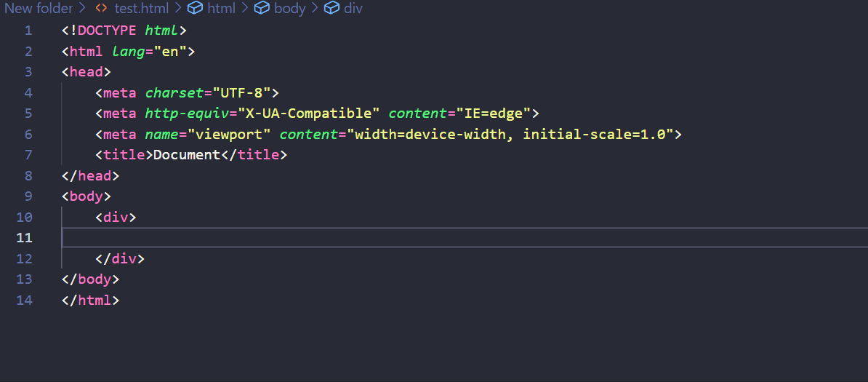This screenshot has width=868, height=382.
Task: Click the word Document in title
Action: click(187, 155)
